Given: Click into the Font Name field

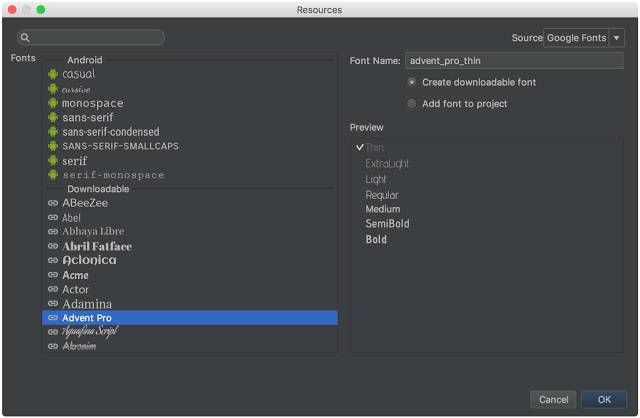Looking at the screenshot, I should 514,61.
